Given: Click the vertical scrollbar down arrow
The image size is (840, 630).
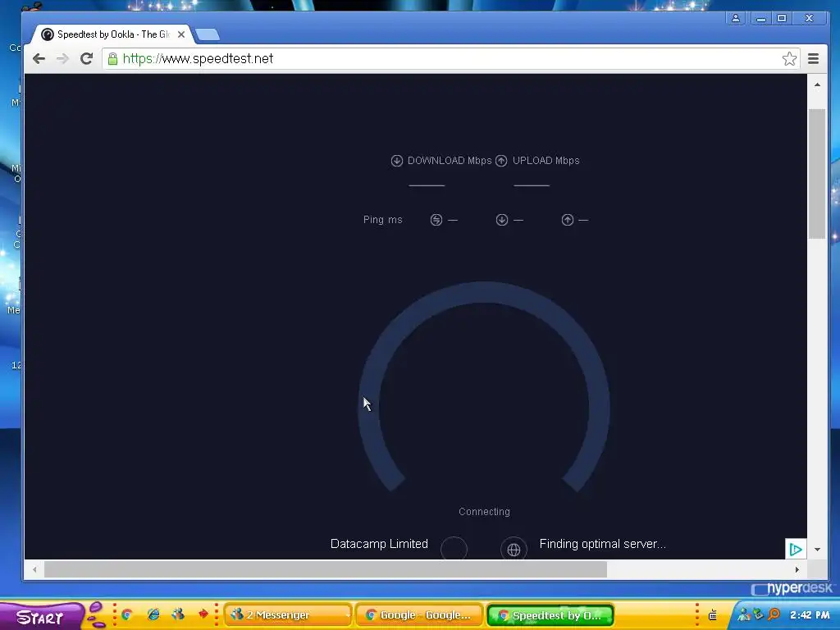Looking at the screenshot, I should coord(817,550).
